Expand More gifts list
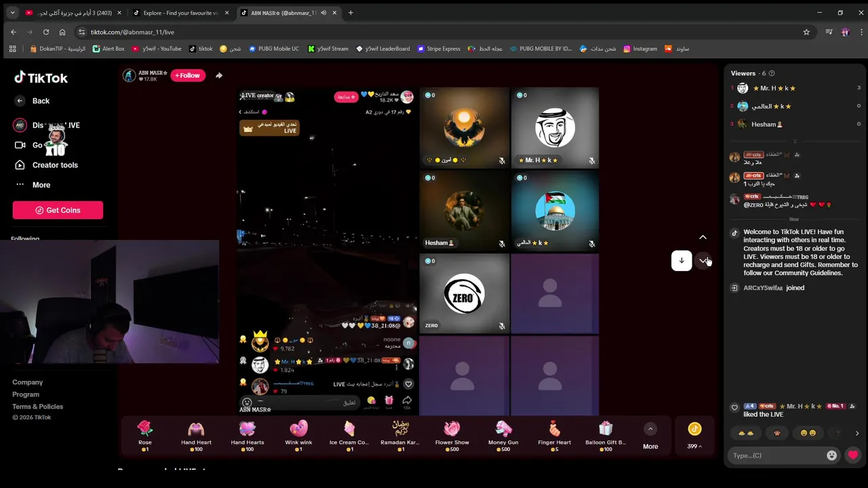This screenshot has width=868, height=488. pos(650,436)
